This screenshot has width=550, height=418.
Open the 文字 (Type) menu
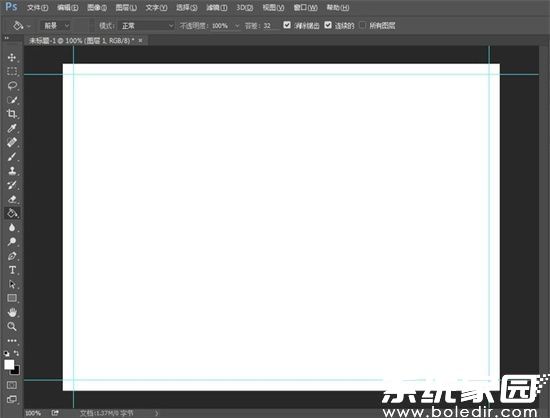156,7
